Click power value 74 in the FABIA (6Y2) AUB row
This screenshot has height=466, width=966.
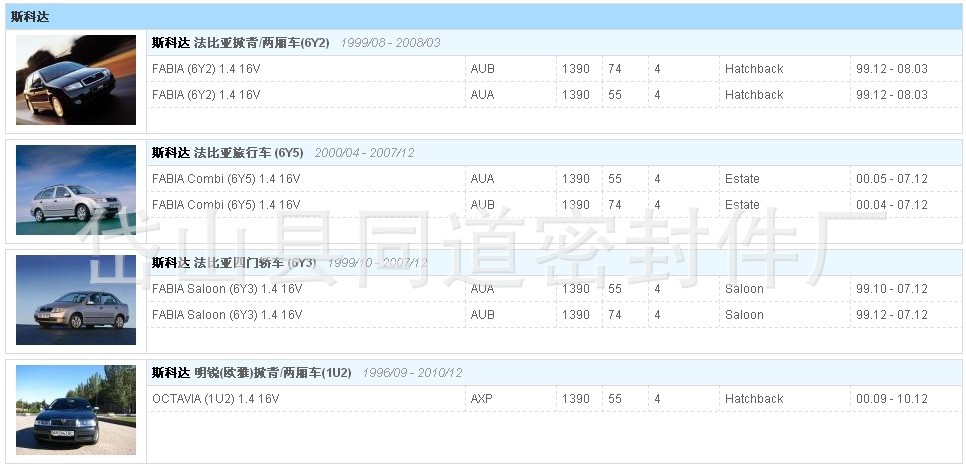[615, 69]
